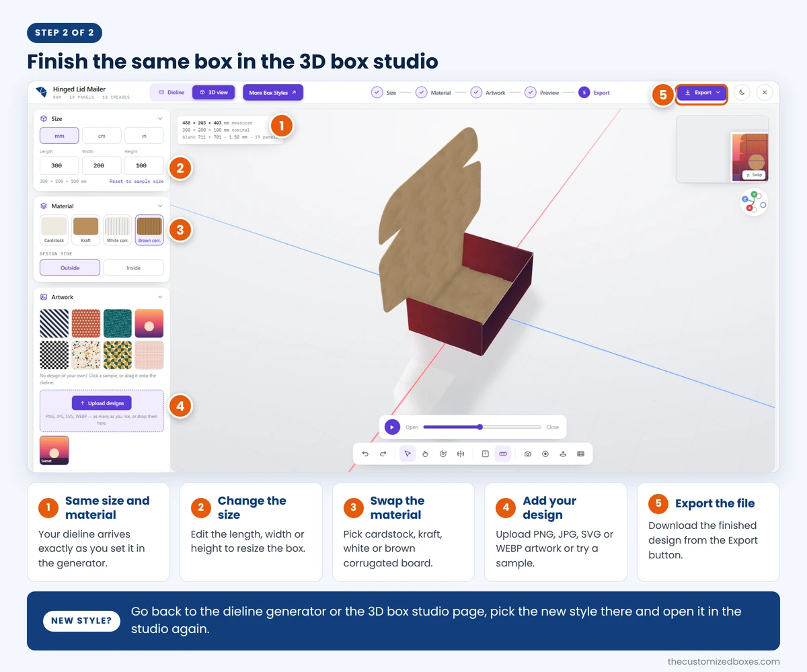Click the square fit-view icon in toolbar
Screen dimensions: 807x672
tap(486, 454)
